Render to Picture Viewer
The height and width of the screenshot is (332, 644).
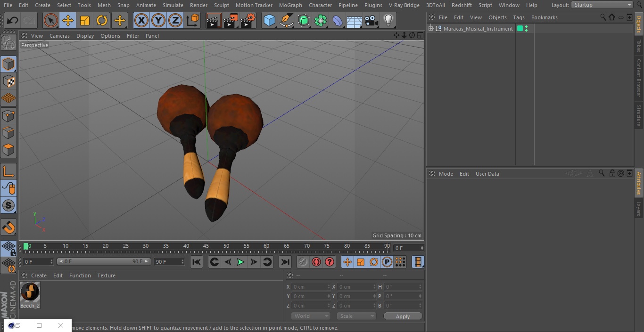[231, 20]
